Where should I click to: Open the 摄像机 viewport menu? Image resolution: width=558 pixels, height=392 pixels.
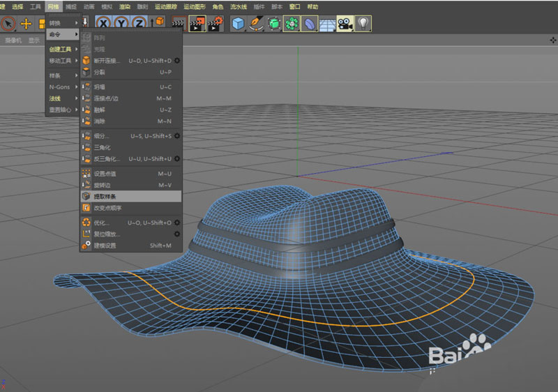[13, 40]
